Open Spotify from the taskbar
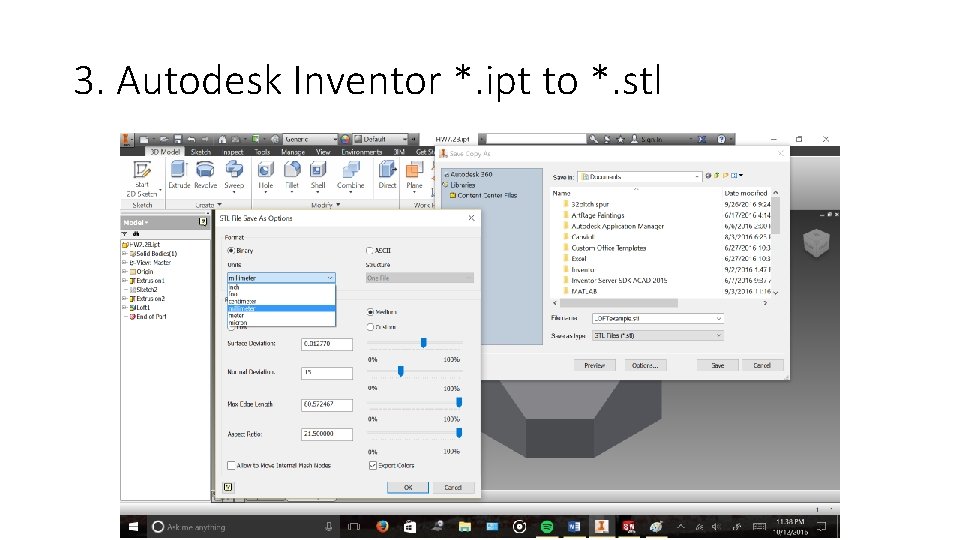The height and width of the screenshot is (540, 960). tap(547, 527)
